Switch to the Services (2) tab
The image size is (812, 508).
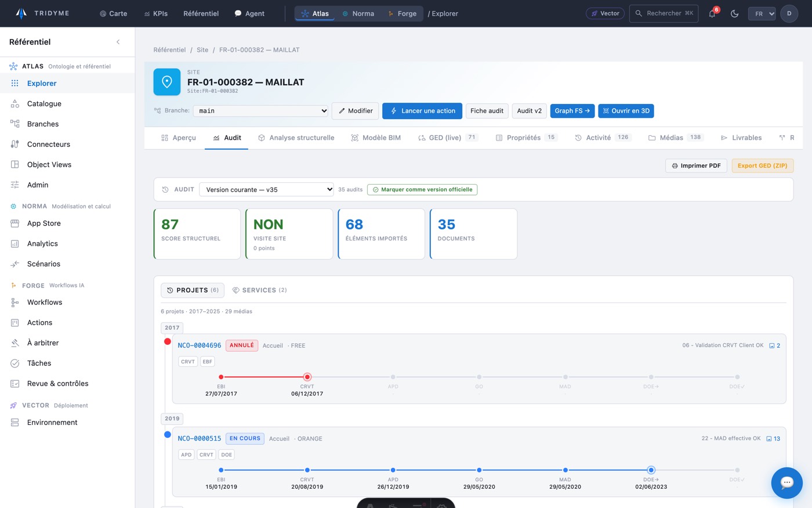pos(259,290)
